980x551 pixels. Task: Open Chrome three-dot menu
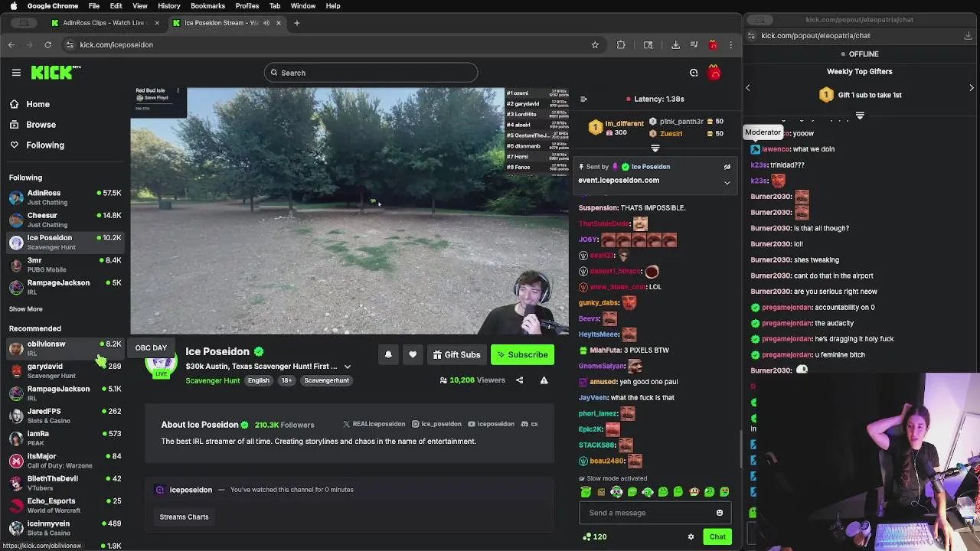point(731,45)
